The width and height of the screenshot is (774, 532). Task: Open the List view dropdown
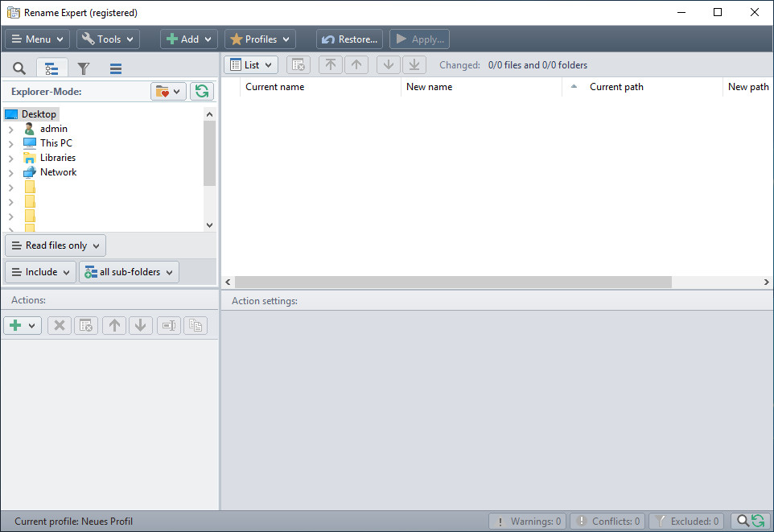(251, 65)
